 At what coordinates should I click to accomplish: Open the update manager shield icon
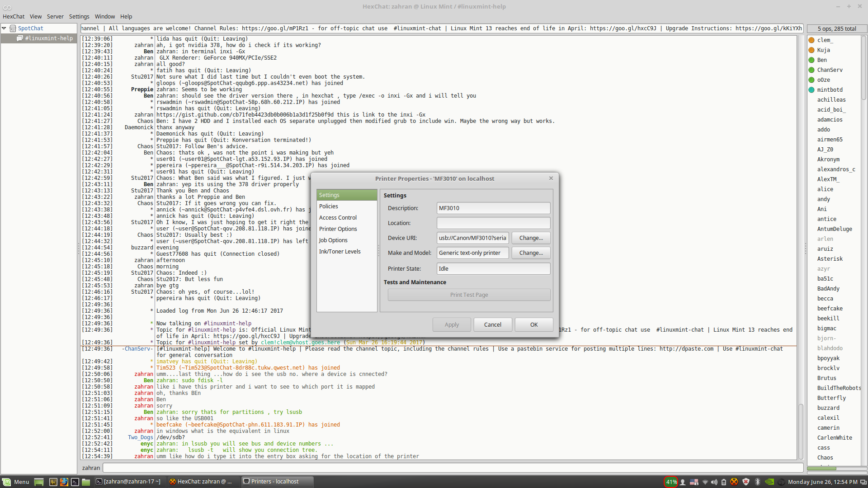coord(746,482)
